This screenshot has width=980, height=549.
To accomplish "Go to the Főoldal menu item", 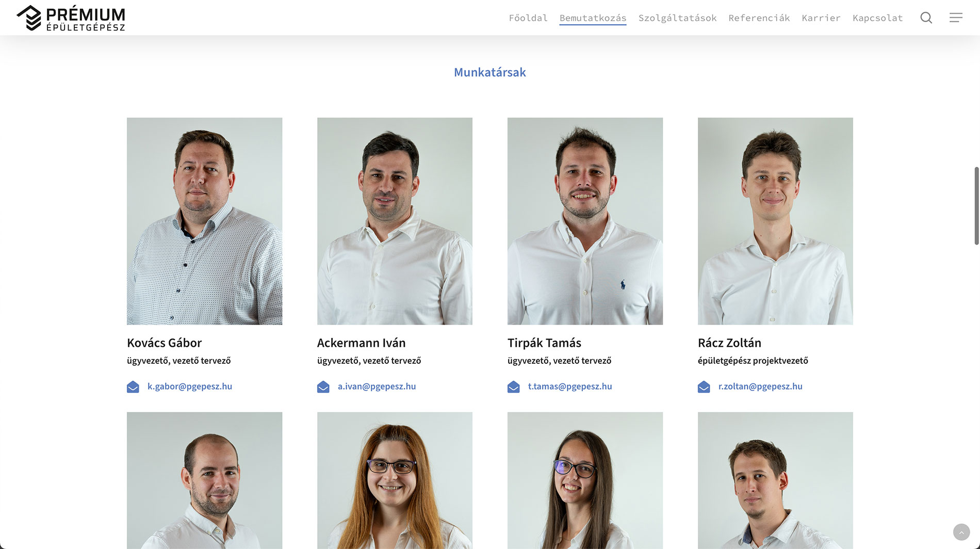I will (x=528, y=18).
